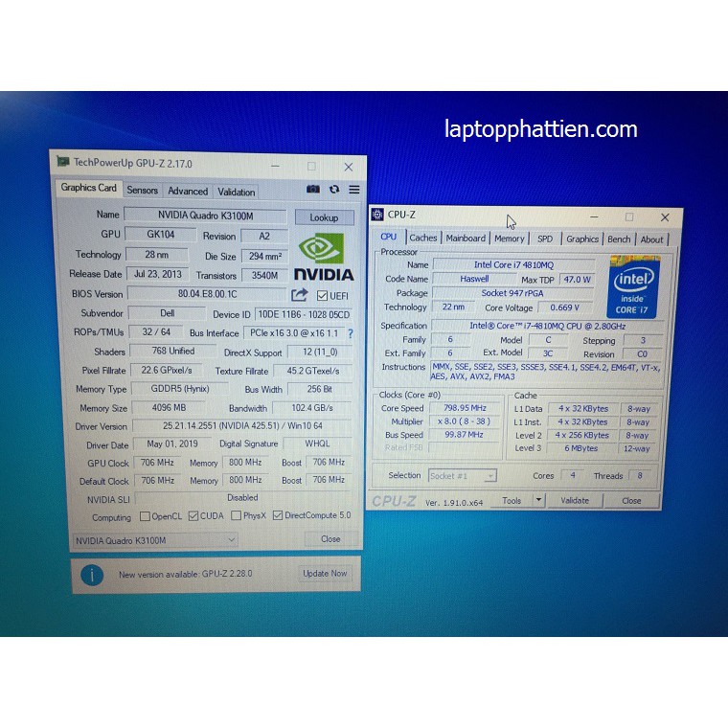The height and width of the screenshot is (728, 728).
Task: Toggle the DirectCompute 5.0 checkbox
Action: pos(278,515)
